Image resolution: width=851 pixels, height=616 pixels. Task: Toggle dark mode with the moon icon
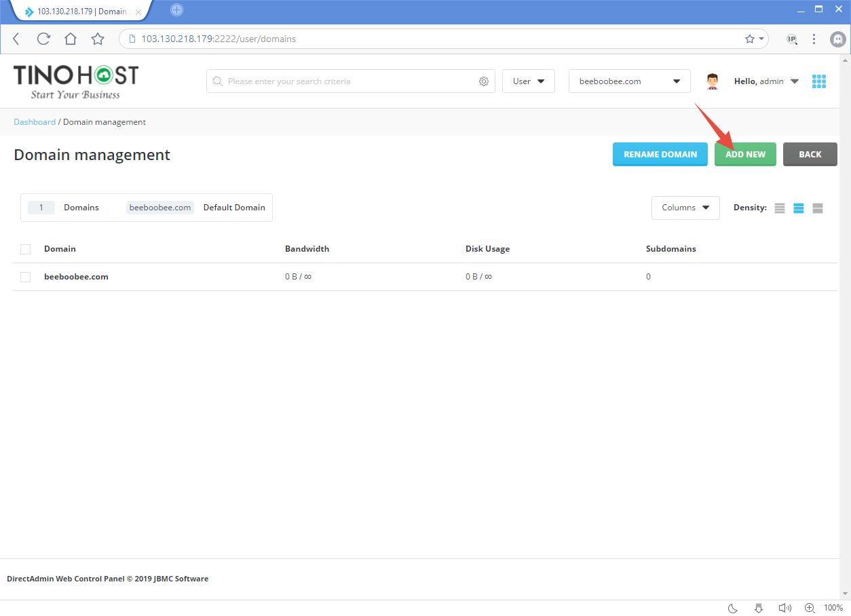pos(732,608)
